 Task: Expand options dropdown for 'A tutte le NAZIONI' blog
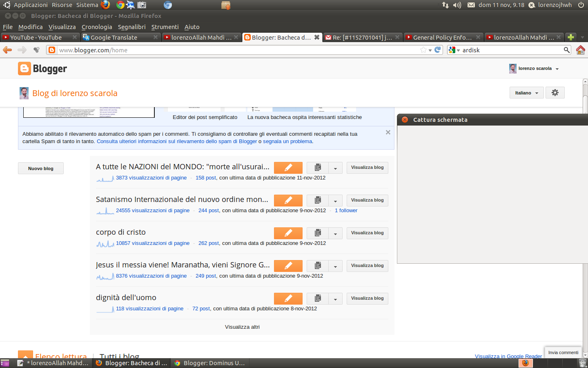pyautogui.click(x=335, y=168)
